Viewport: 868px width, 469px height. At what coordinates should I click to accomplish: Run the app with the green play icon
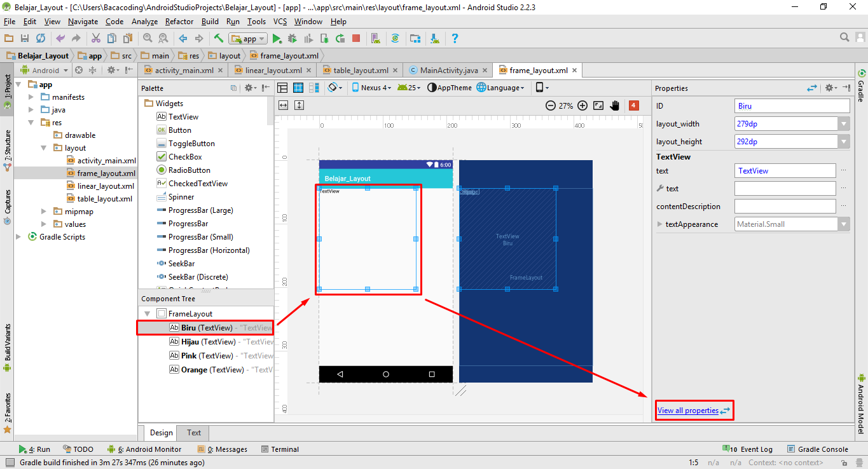277,38
